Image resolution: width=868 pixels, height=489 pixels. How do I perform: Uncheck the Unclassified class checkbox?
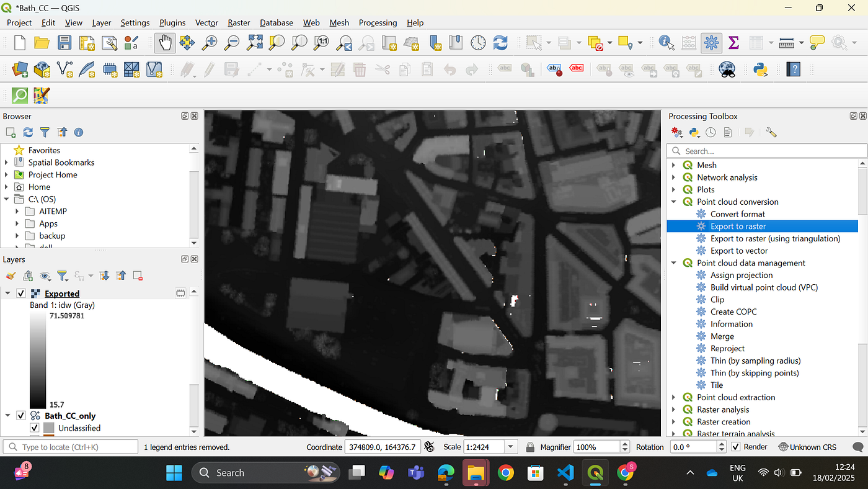coord(35,428)
